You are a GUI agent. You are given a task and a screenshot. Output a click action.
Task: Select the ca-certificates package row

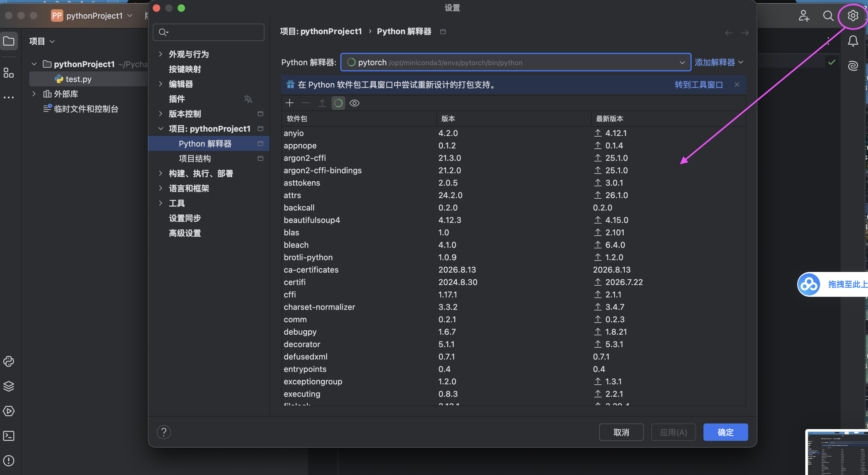tap(513, 269)
